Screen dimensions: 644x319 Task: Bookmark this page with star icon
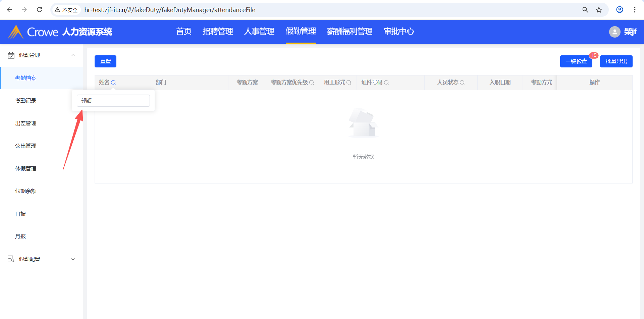coord(599,10)
